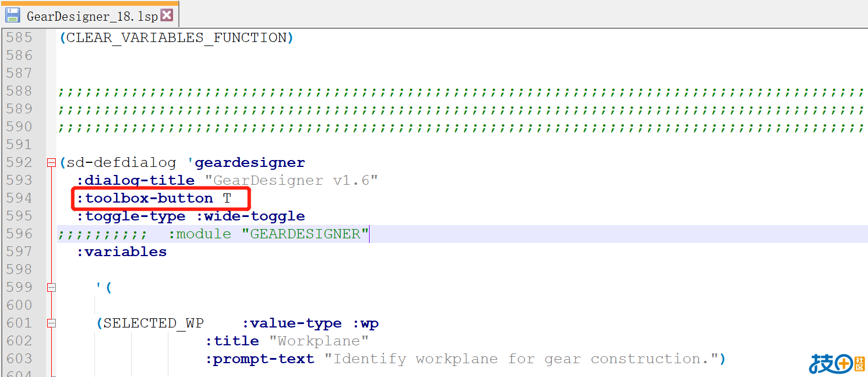Screen dimensions: 868x377
Task: Click the keyword ":variables"
Action: coord(122,252)
